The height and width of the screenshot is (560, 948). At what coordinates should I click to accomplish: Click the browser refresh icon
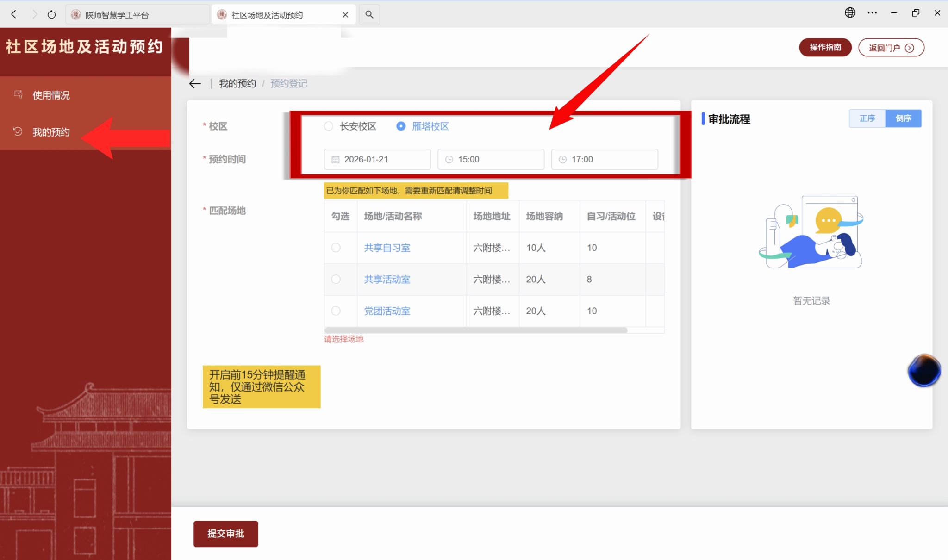52,14
